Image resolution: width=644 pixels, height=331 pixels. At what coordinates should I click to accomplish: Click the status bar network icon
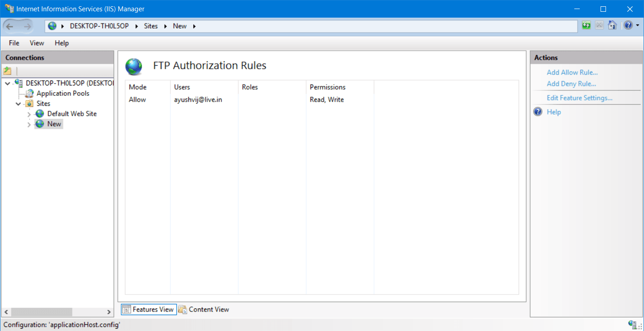[633, 324]
